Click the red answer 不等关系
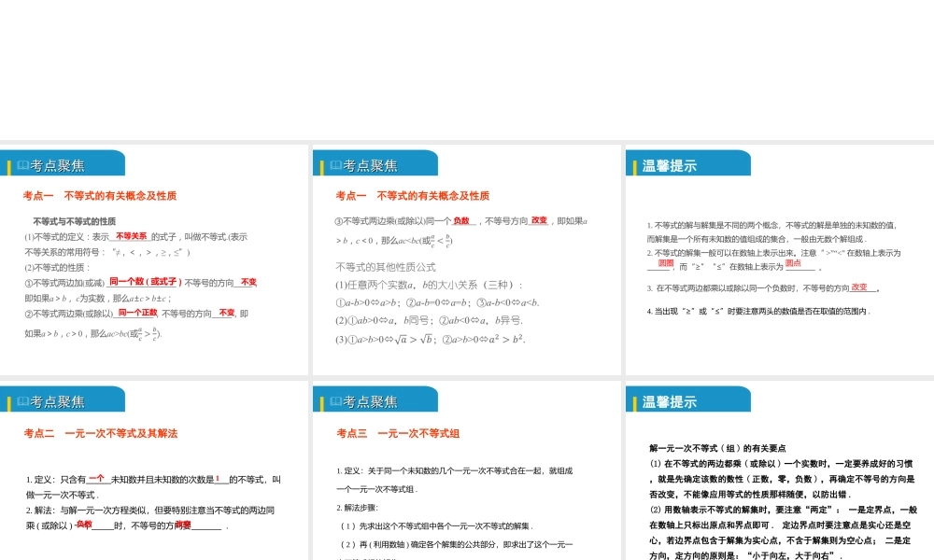Image resolution: width=934 pixels, height=560 pixels. 131,236
